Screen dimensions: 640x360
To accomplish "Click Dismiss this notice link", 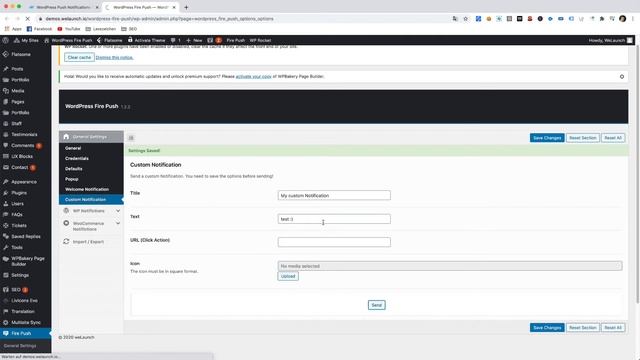I will (x=114, y=58).
